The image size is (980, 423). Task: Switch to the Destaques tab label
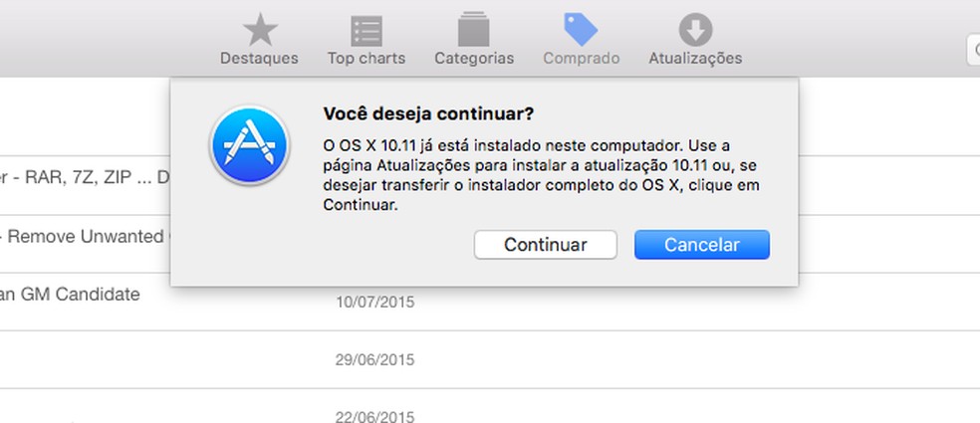[x=259, y=58]
